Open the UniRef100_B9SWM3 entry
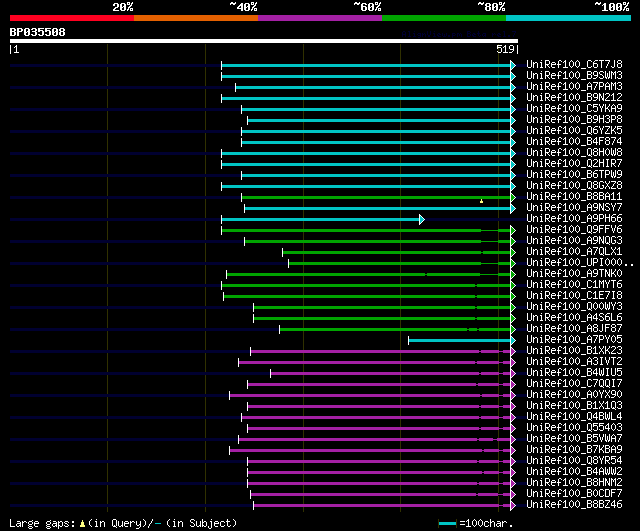 574,76
